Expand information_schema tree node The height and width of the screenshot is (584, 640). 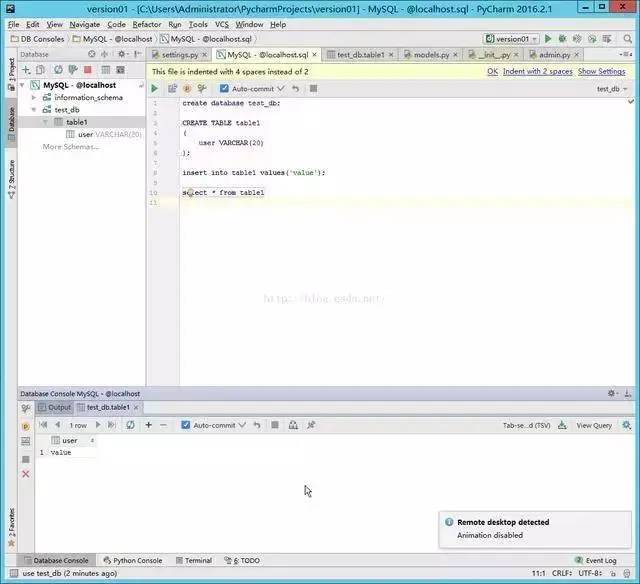coord(34,98)
